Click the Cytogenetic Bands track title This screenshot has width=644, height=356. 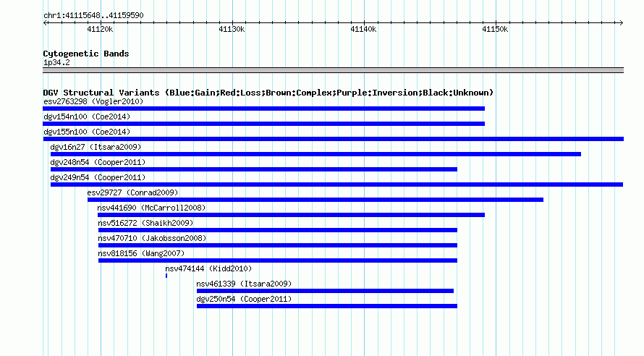(x=86, y=54)
